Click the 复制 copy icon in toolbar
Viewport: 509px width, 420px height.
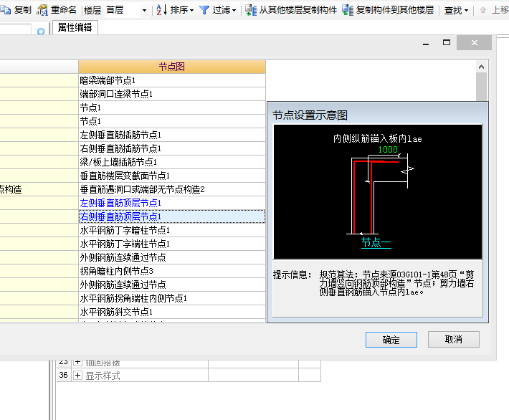(x=5, y=10)
